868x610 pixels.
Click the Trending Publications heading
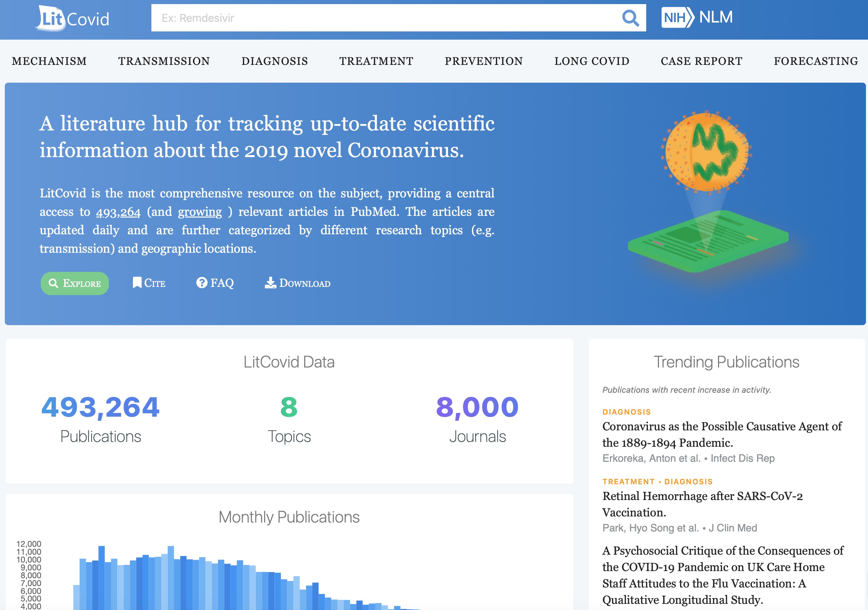pos(726,362)
